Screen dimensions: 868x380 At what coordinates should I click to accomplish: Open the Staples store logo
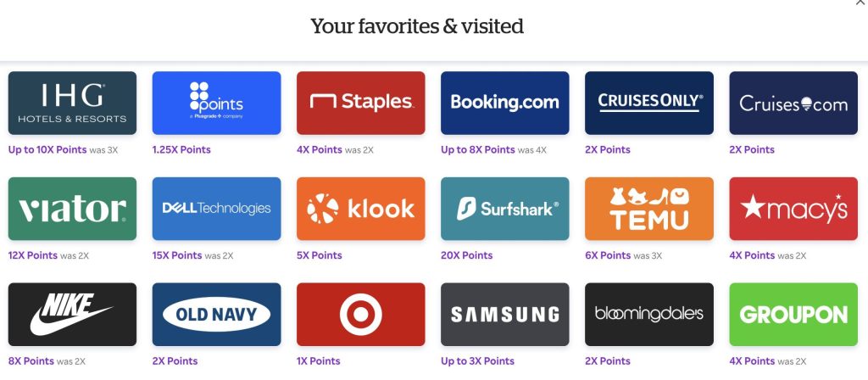(x=361, y=103)
